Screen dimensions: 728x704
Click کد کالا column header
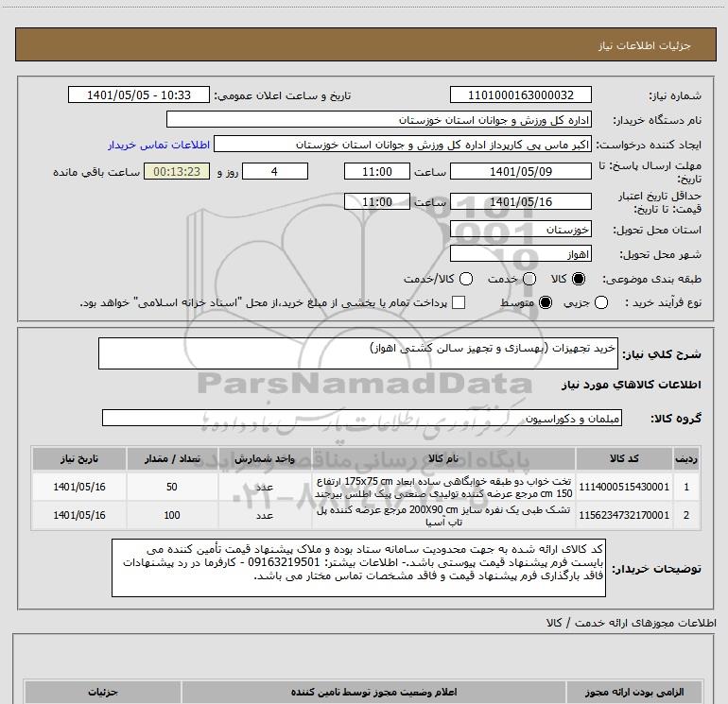[624, 458]
